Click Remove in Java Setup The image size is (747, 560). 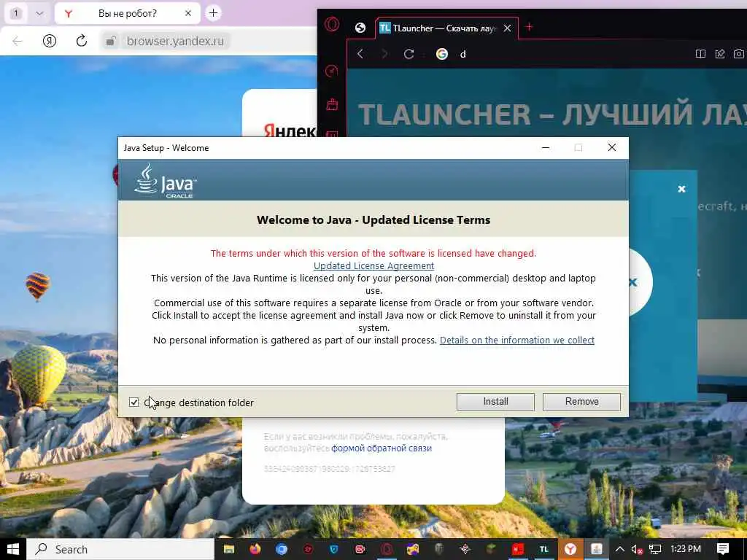point(581,402)
